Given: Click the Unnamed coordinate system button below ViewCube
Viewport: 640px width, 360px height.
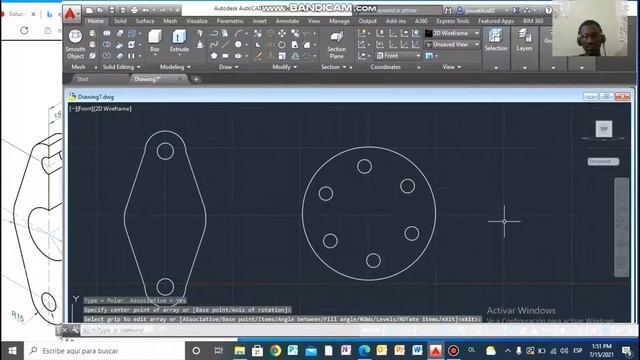Looking at the screenshot, I should (x=603, y=162).
